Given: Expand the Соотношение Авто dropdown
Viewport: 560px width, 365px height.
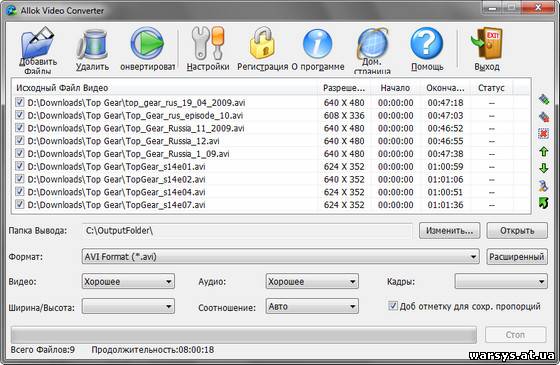Looking at the screenshot, I should tap(312, 306).
